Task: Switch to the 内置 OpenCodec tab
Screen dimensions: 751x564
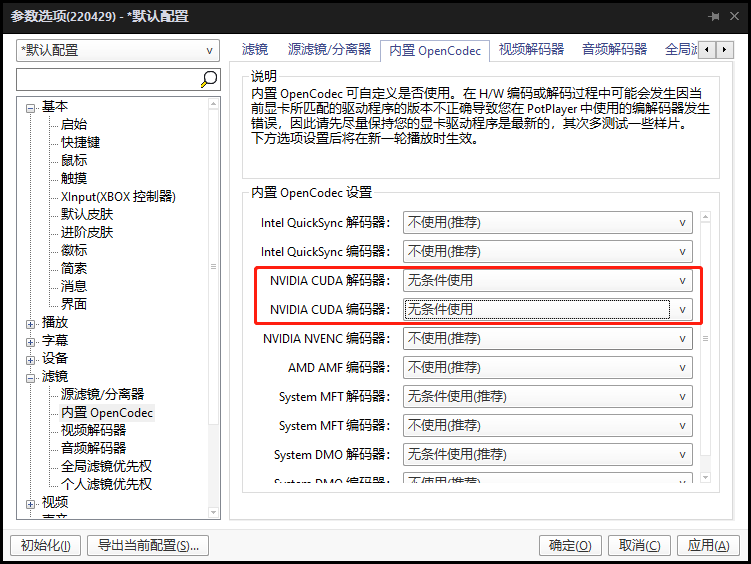Action: tap(435, 50)
